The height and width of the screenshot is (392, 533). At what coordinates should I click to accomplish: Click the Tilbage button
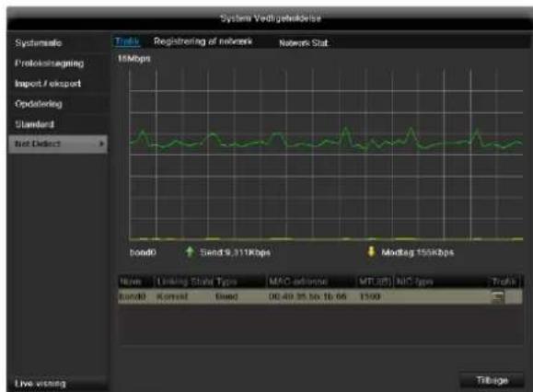(492, 380)
